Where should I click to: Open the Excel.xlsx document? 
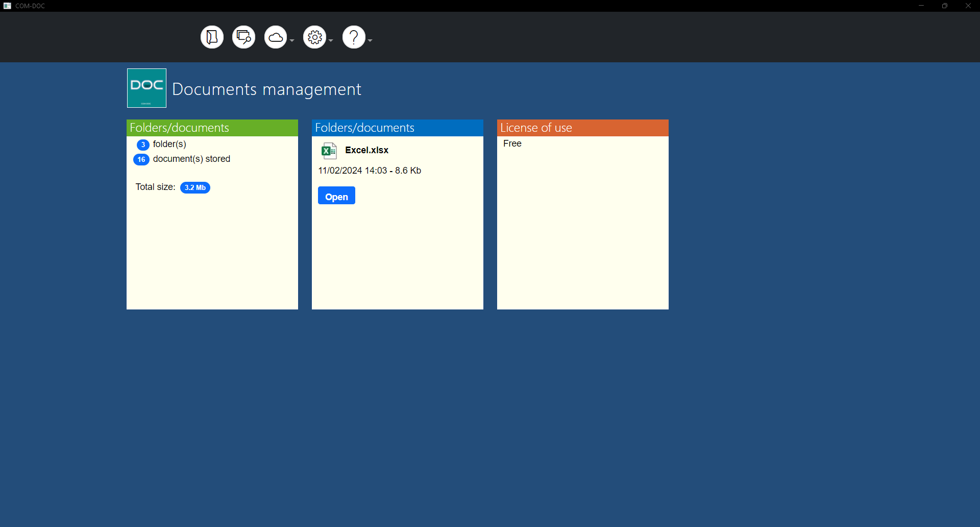(336, 196)
